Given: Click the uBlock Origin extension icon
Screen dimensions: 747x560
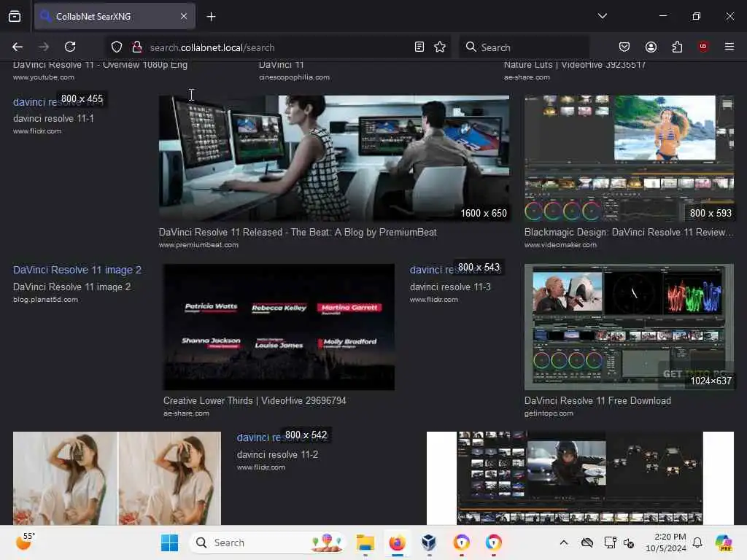Looking at the screenshot, I should (703, 47).
